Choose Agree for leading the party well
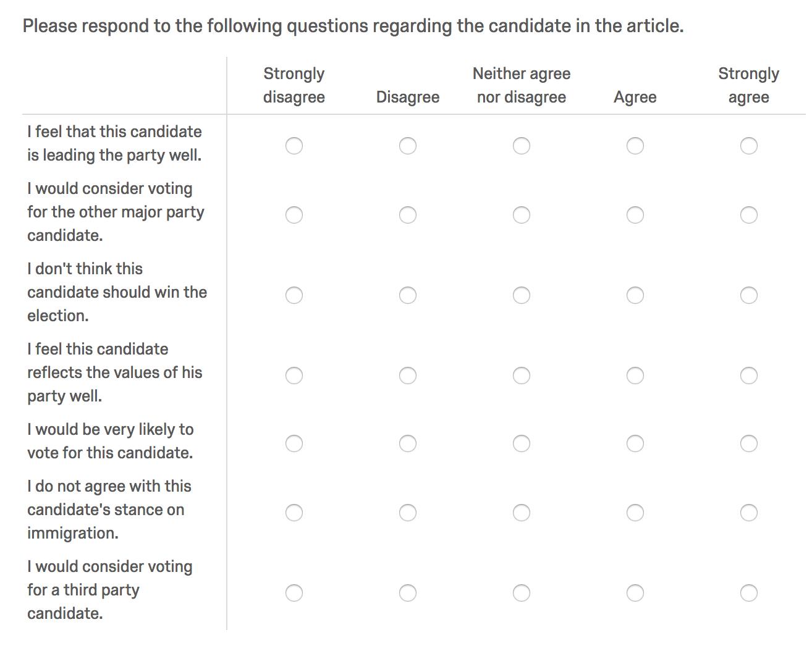The width and height of the screenshot is (812, 651). [635, 146]
